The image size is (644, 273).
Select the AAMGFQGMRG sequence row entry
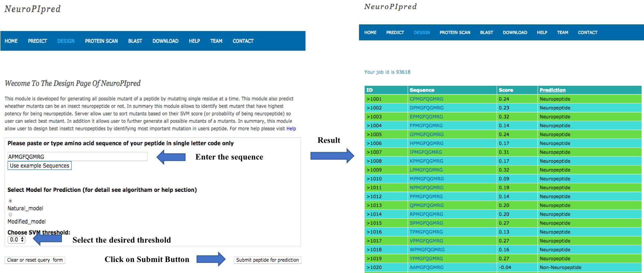(426, 267)
